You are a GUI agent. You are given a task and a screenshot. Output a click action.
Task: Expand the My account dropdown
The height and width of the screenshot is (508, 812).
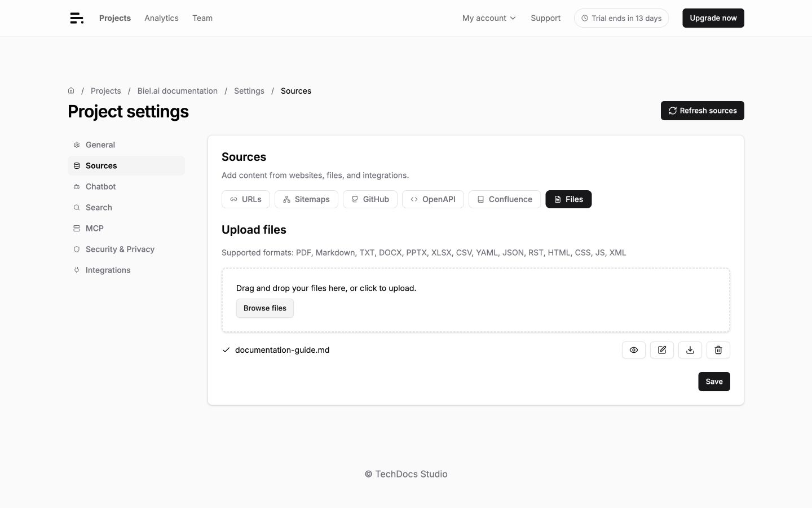pos(489,18)
